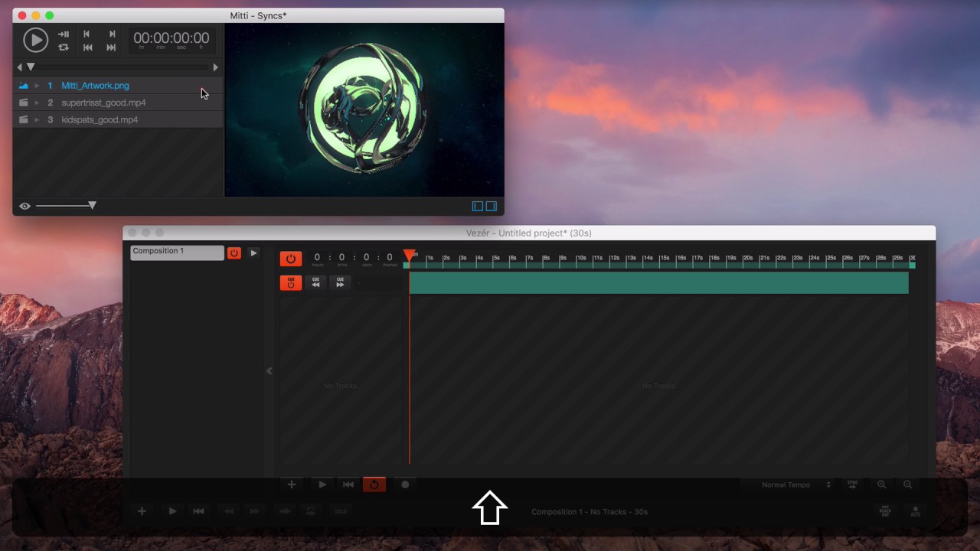Click the glowing sphere preview in Mitti
980x551 pixels.
(364, 109)
